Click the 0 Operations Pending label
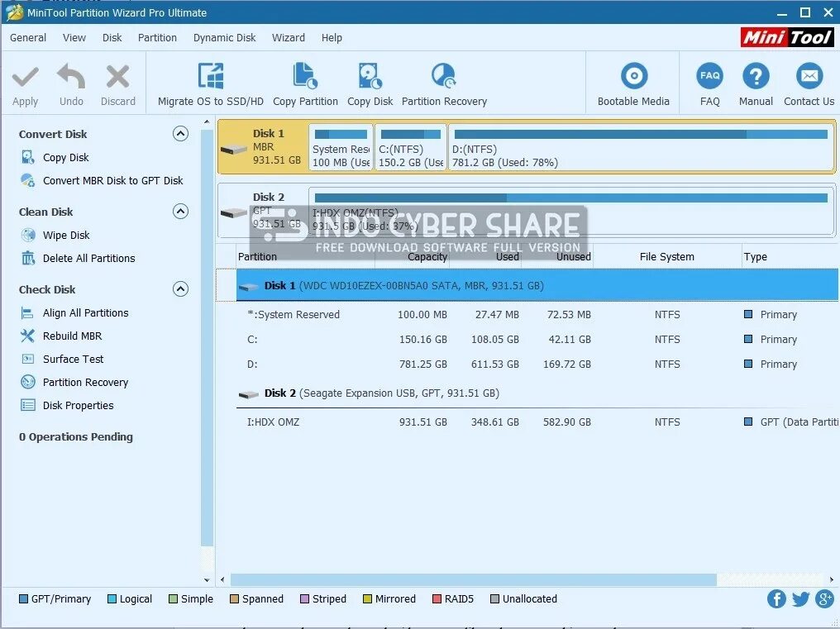 (75, 436)
